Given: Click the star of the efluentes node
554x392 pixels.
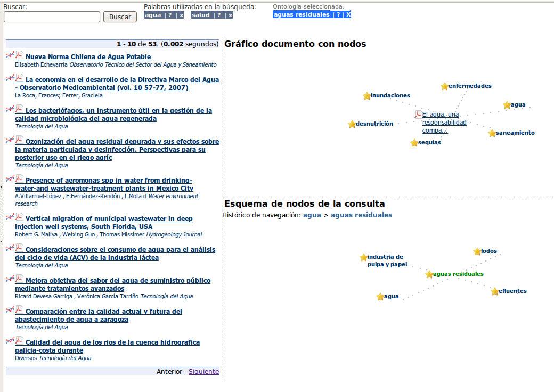Looking at the screenshot, I should point(495,291).
